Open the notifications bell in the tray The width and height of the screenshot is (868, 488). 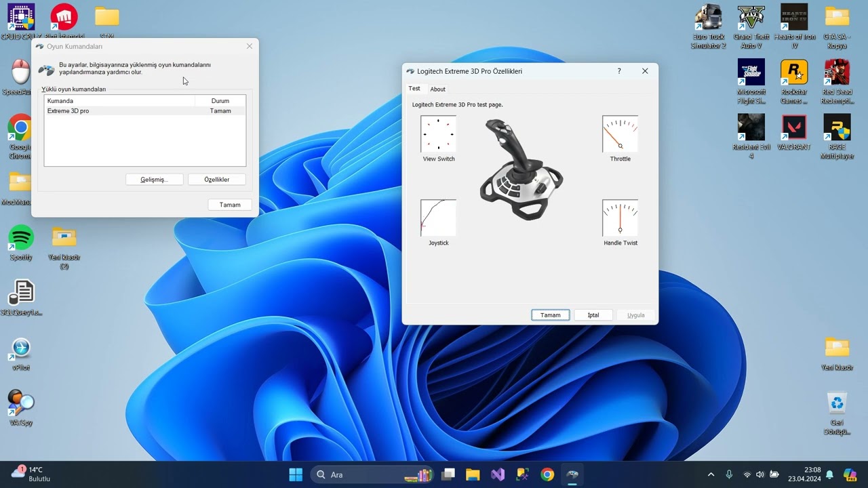click(829, 474)
